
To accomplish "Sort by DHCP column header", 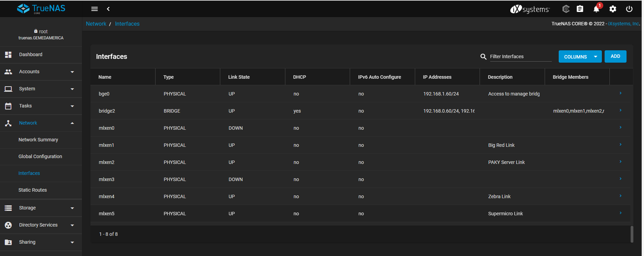I will pos(299,77).
